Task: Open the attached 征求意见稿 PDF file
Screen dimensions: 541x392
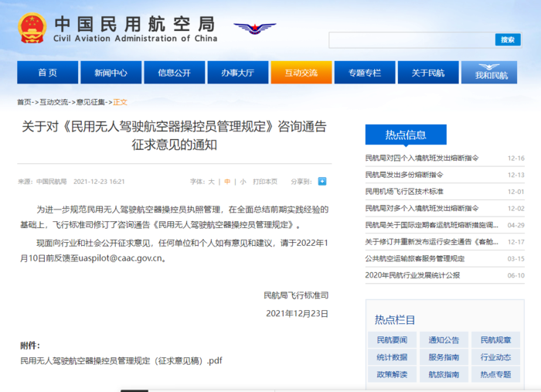Action: coord(121,360)
